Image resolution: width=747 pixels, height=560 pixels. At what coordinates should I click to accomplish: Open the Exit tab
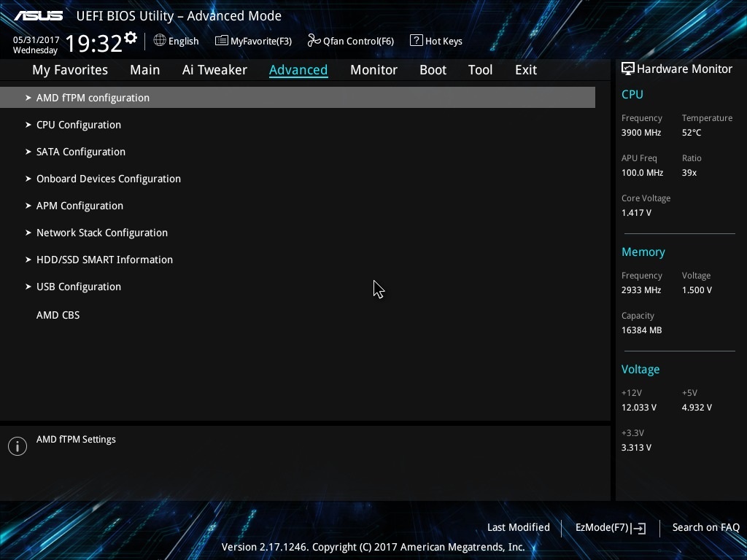pos(526,70)
